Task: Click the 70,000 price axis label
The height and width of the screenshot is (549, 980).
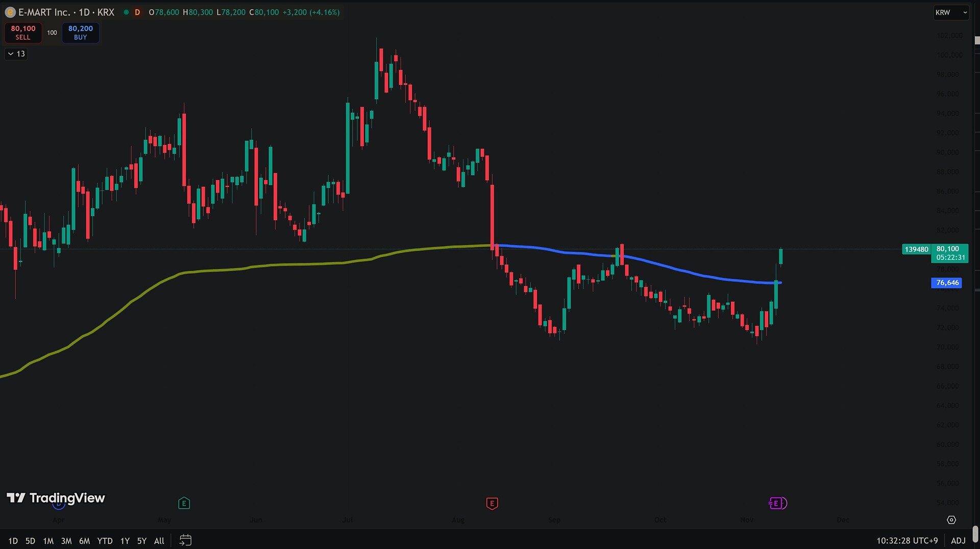Action: coord(948,347)
